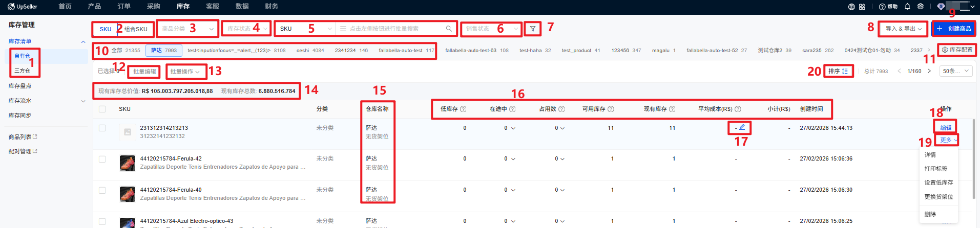Click the average cost pencil edit icon
Image resolution: width=980 pixels, height=228 pixels.
[x=742, y=127]
